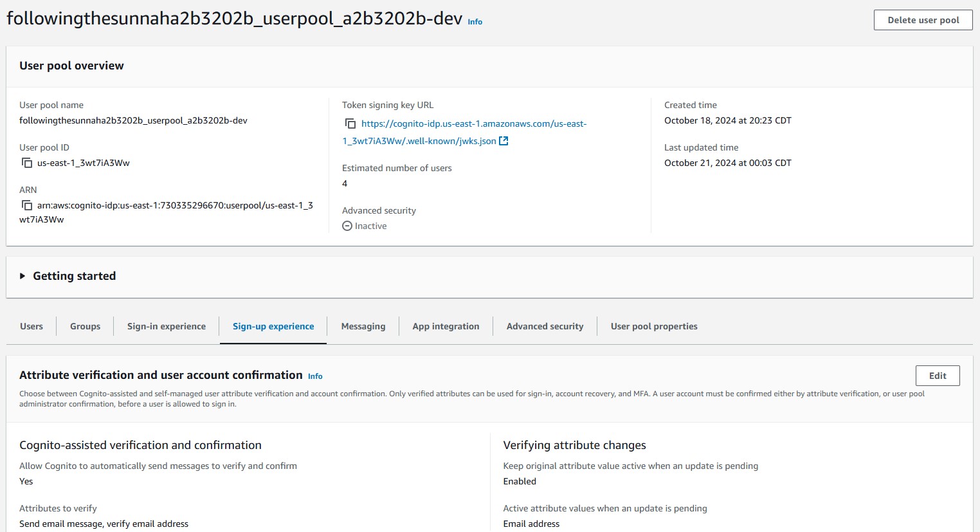
Task: Open the cognito-idp token signing key URL
Action: (x=464, y=132)
